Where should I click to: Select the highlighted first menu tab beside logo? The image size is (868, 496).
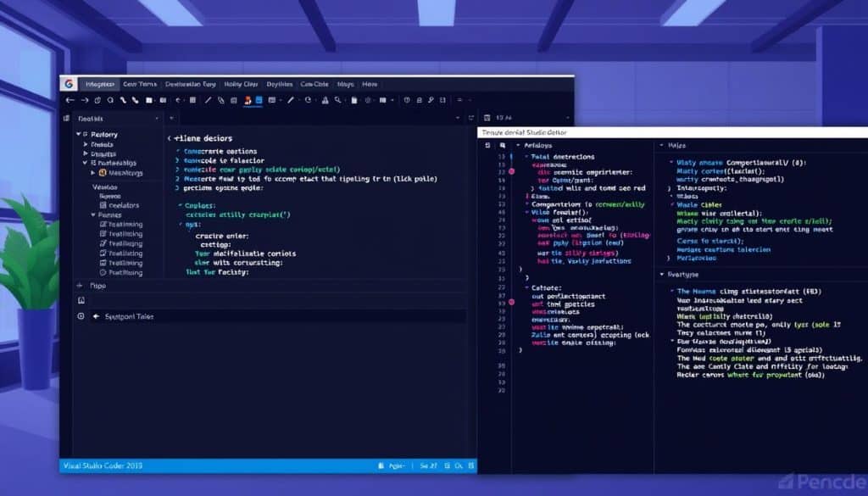pyautogui.click(x=100, y=84)
